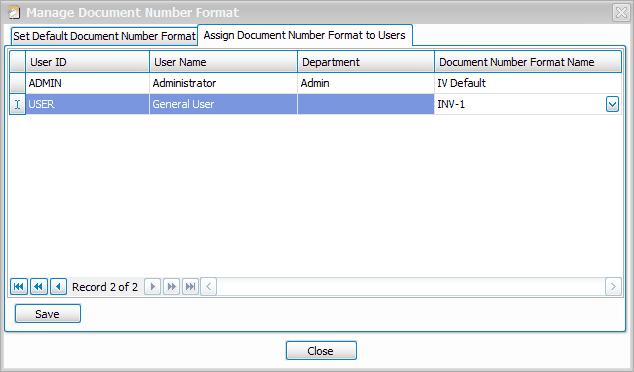Click the Save button
634x372 pixels.
pyautogui.click(x=48, y=314)
